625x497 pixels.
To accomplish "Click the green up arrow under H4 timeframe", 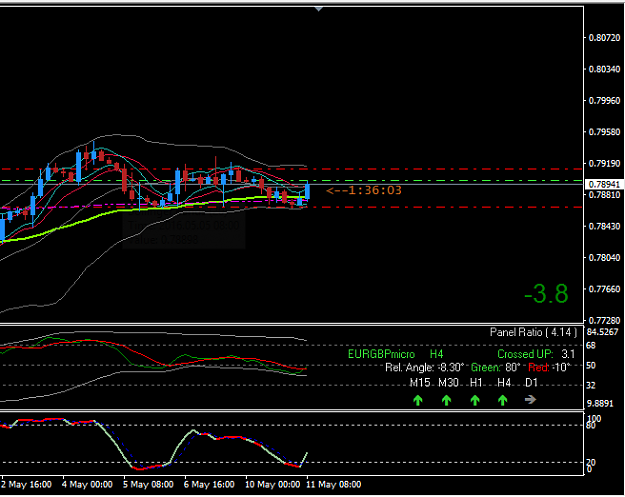I will (x=503, y=400).
